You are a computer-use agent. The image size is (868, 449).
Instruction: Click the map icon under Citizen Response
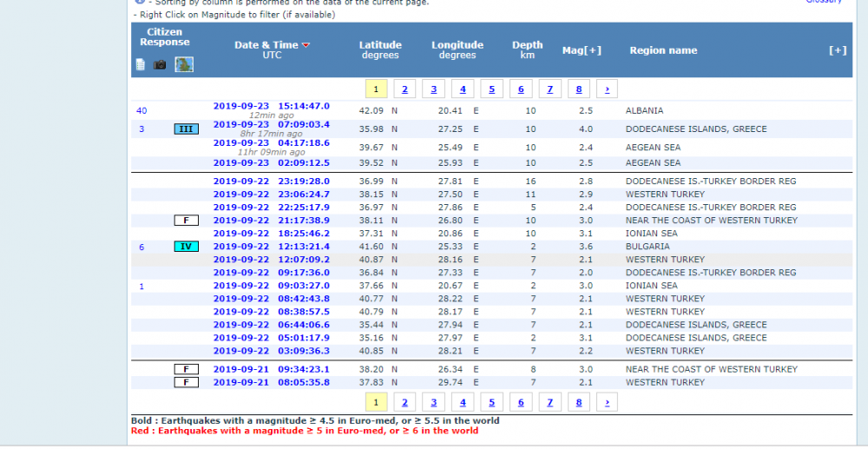(x=184, y=64)
